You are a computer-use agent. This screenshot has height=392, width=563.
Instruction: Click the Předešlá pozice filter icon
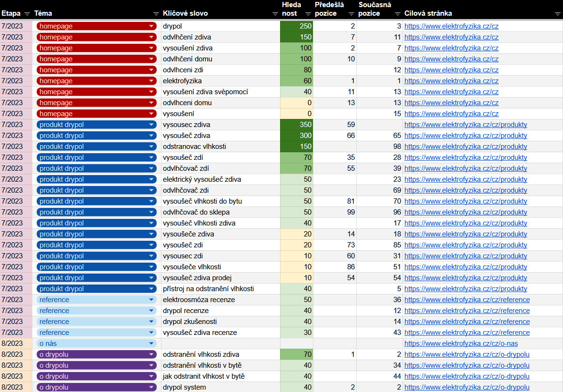351,14
